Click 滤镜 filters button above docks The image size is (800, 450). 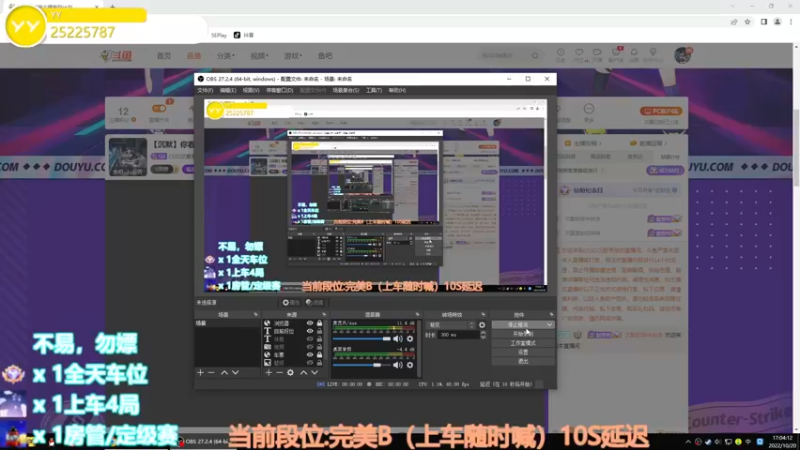314,303
